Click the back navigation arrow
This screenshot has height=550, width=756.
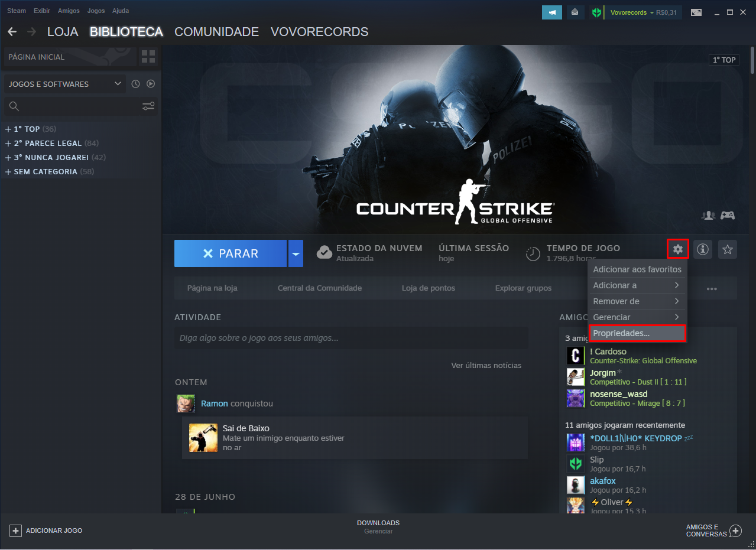click(12, 31)
